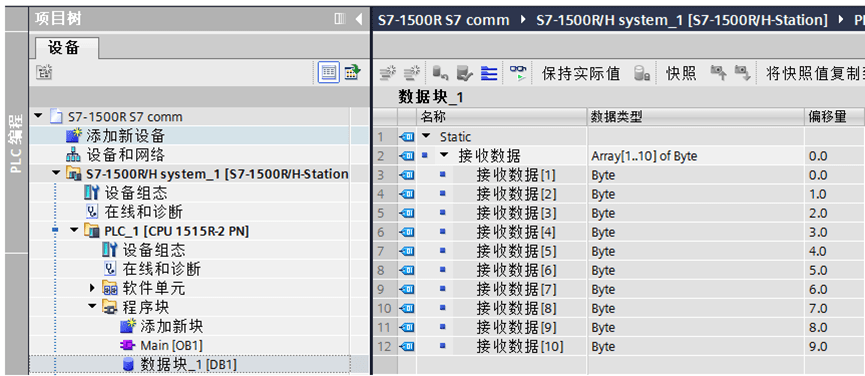Click the Byte type in row 接收数据[7]
The width and height of the screenshot is (865, 376).
point(603,290)
